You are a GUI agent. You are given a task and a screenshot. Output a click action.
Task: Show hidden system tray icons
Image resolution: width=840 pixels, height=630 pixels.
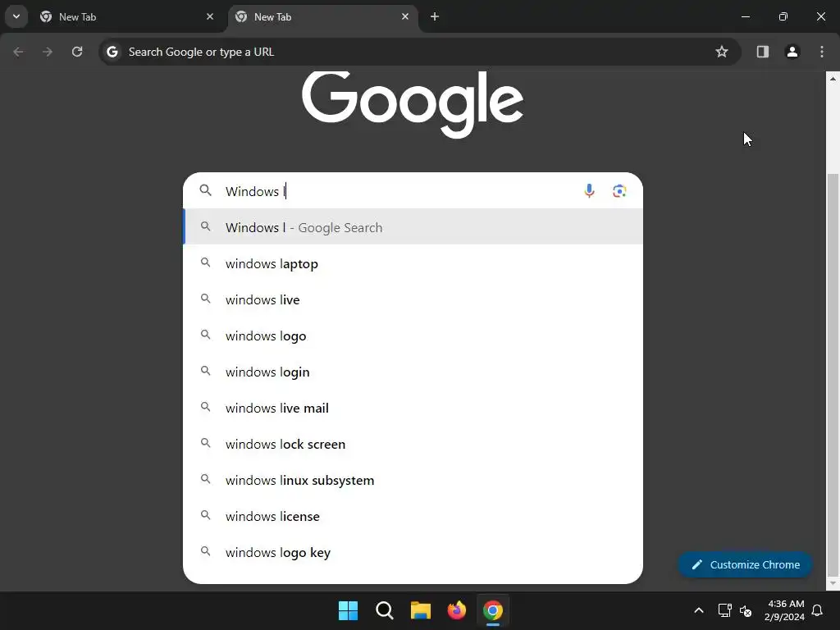click(699, 610)
